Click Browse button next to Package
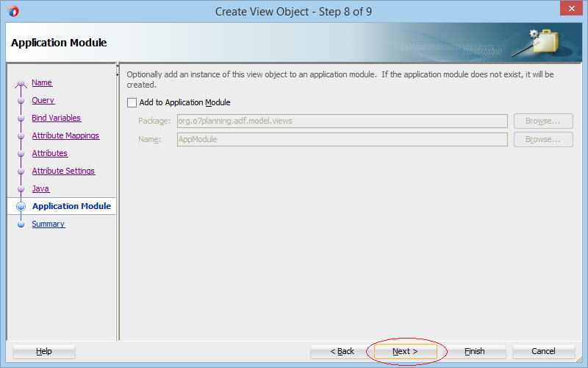 [543, 121]
